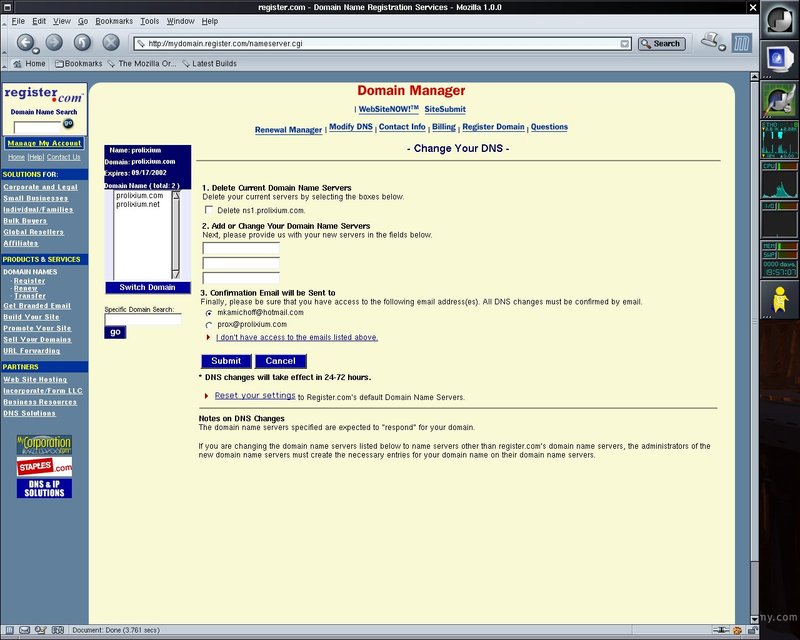Click the NeXT-style dock icon at top

(x=779, y=19)
